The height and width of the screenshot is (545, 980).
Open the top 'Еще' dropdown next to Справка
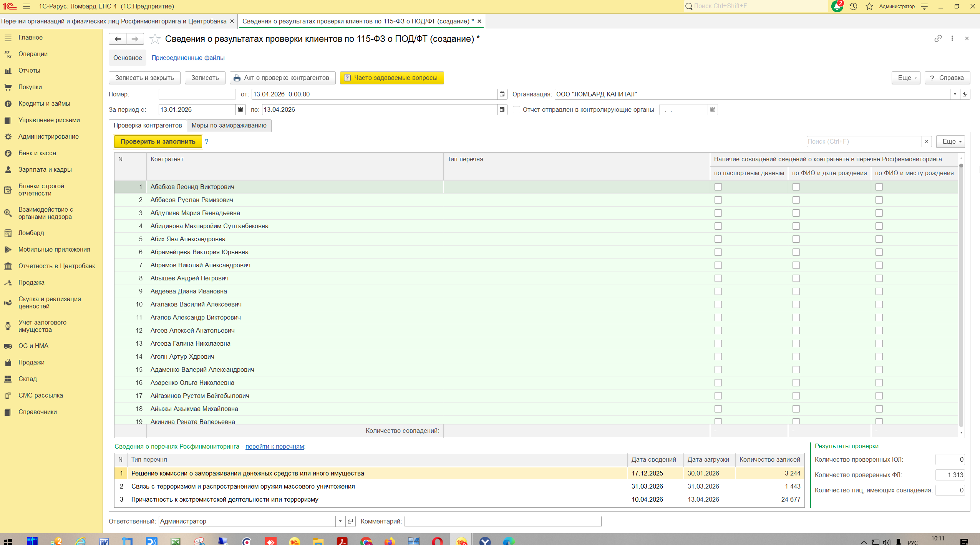905,78
